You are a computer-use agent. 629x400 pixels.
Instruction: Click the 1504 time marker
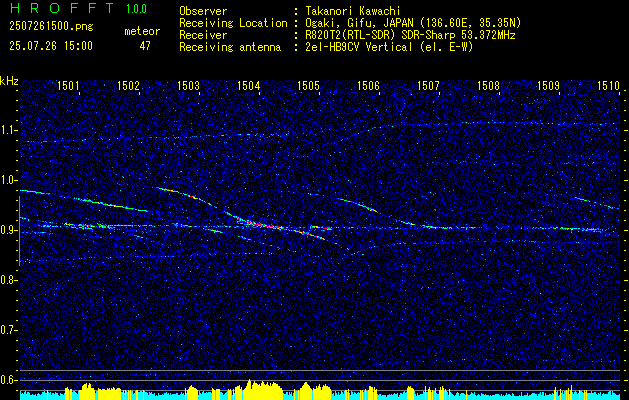click(x=248, y=85)
